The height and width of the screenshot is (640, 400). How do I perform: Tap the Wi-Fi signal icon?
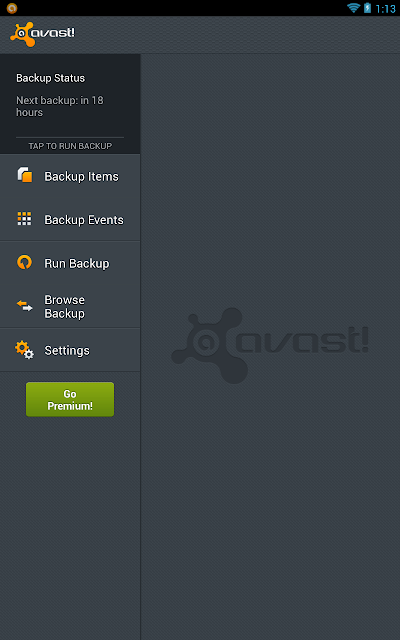point(353,8)
